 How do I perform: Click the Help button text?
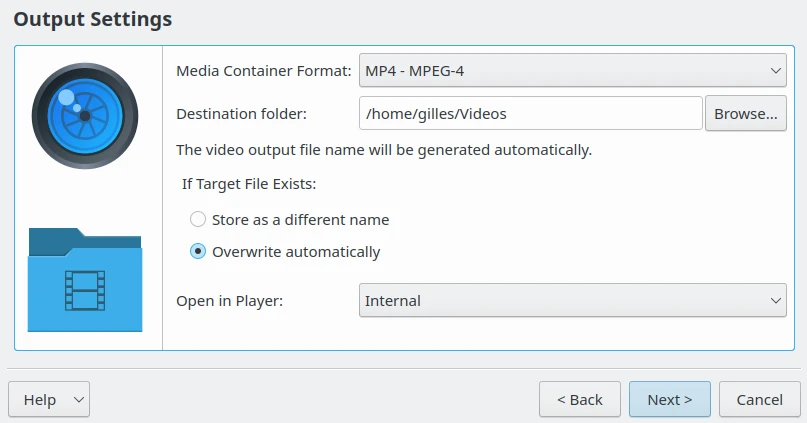coord(40,400)
